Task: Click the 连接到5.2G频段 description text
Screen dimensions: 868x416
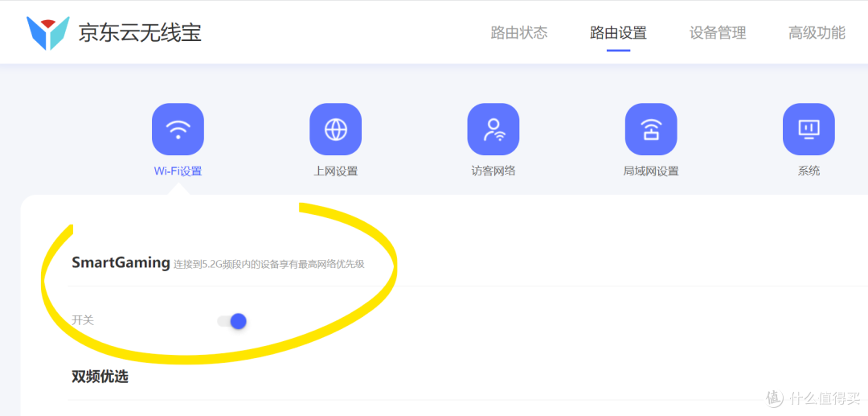Action: click(x=269, y=264)
